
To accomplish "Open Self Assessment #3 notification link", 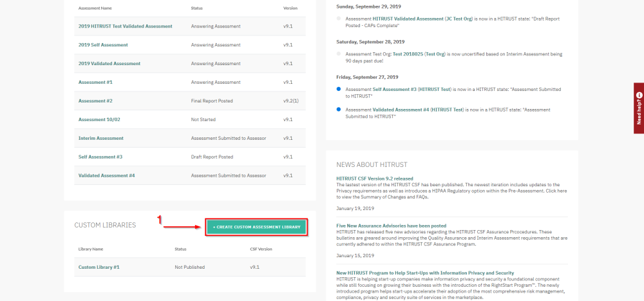I will 394,89.
